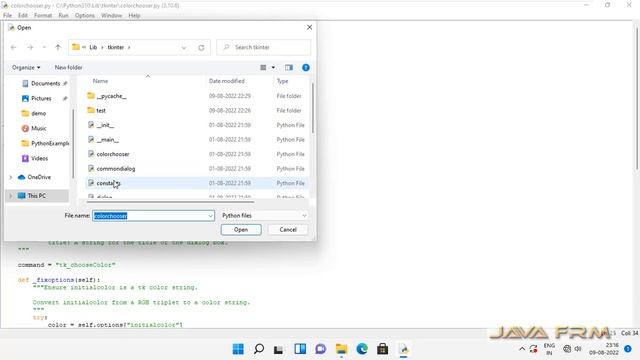Viewport: 640px width, 360px height.
Task: Click the file list horizontal scrollbar
Action: pyautogui.click(x=170, y=202)
